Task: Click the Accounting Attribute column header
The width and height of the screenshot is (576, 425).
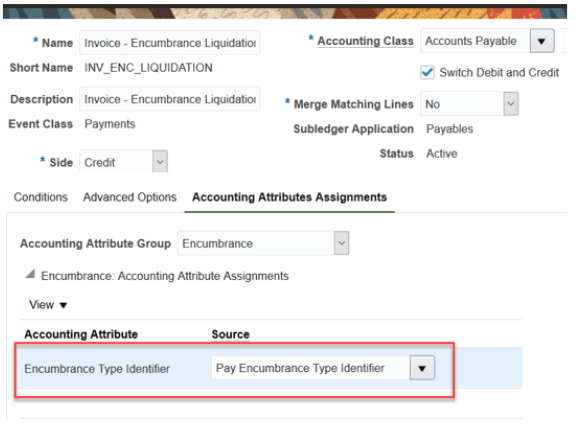Action: tap(81, 334)
